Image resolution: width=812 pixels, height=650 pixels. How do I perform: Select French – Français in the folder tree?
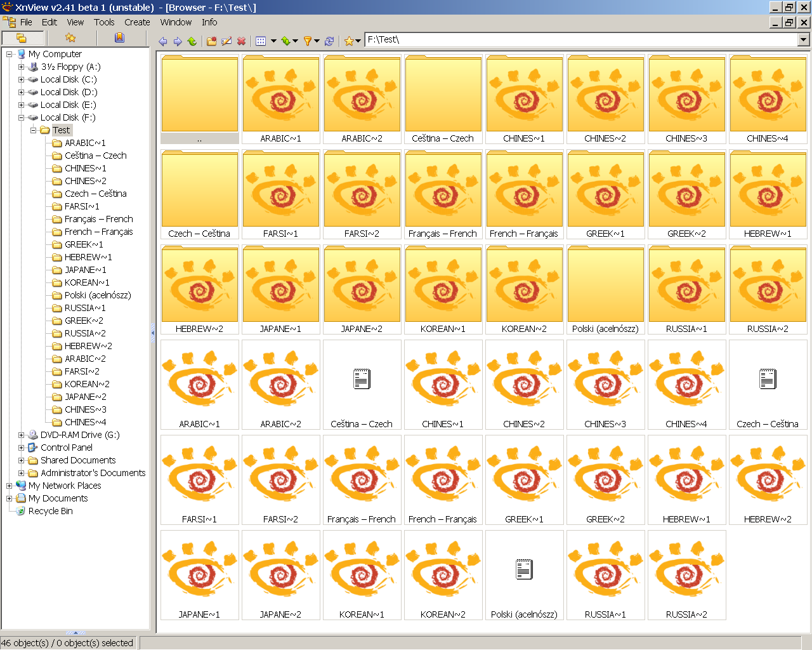[98, 232]
